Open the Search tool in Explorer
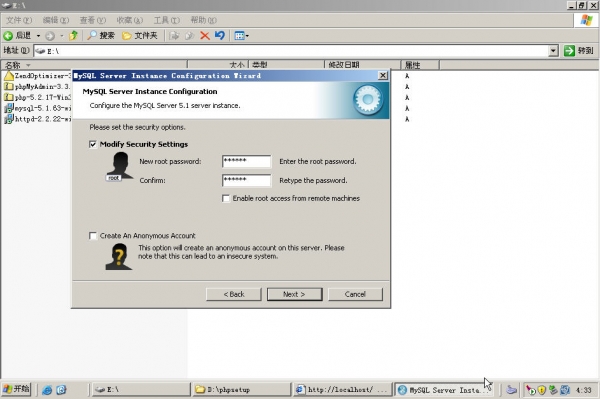This screenshot has width=600, height=399. [x=101, y=36]
